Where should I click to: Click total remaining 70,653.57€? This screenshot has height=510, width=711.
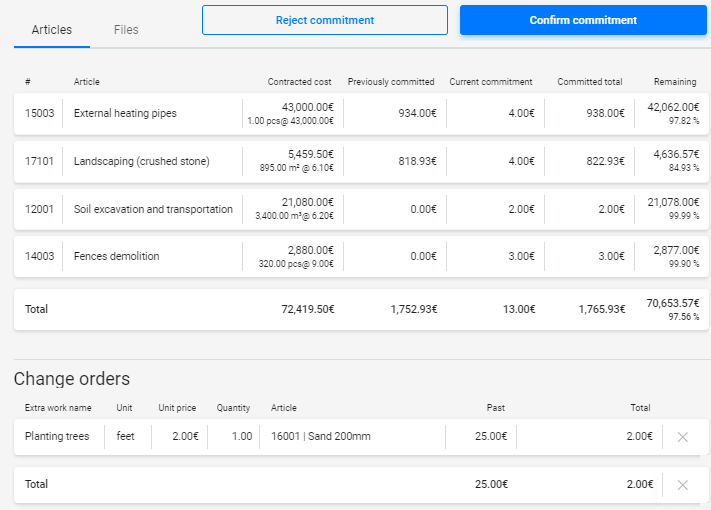pyautogui.click(x=673, y=303)
